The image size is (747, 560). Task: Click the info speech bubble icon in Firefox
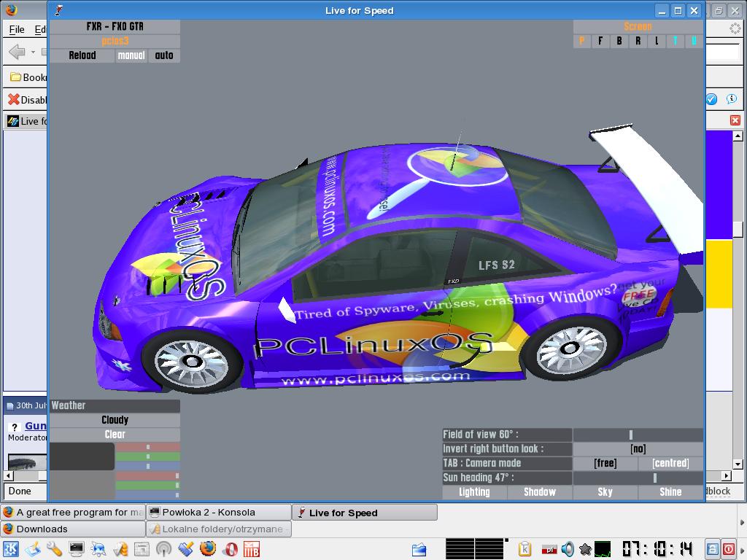tap(731, 99)
